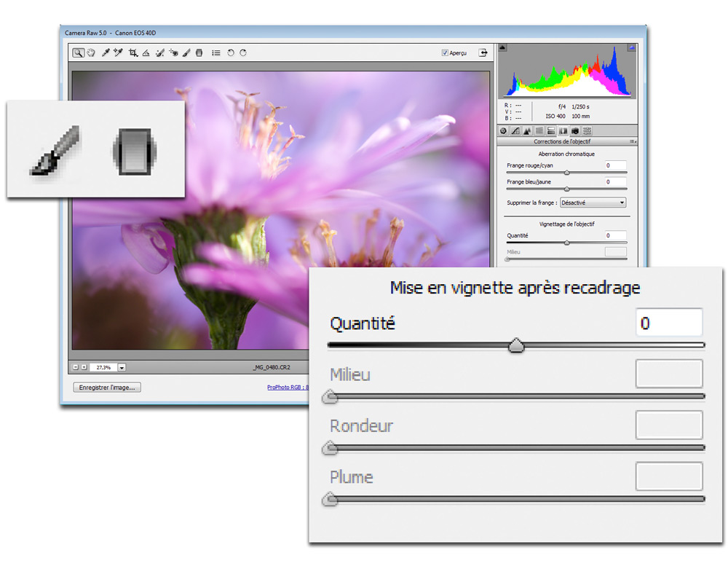This screenshot has width=728, height=566.
Task: Click the 1/250 s shutter speed text
Action: [x=580, y=107]
